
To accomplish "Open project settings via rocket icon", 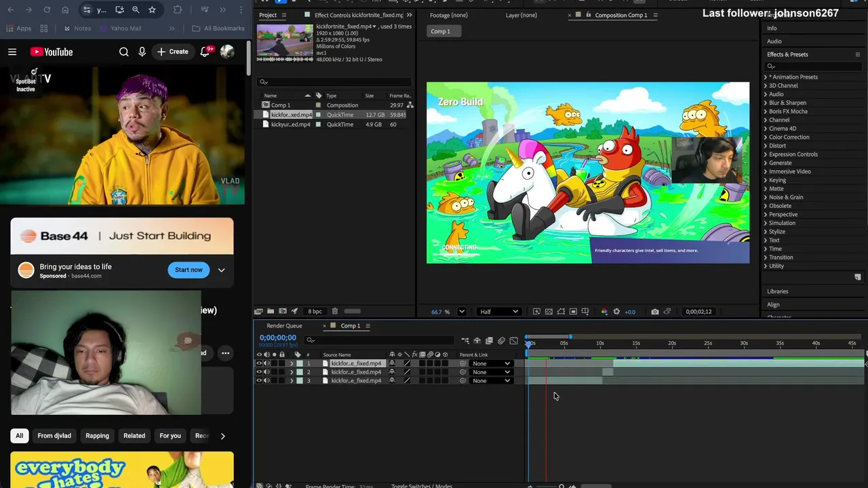I will 294,311.
